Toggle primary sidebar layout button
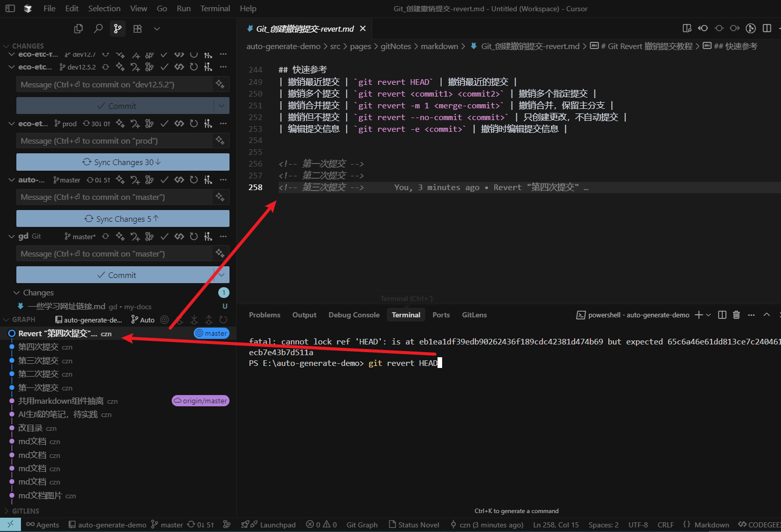This screenshot has height=532, width=781. click(10, 9)
